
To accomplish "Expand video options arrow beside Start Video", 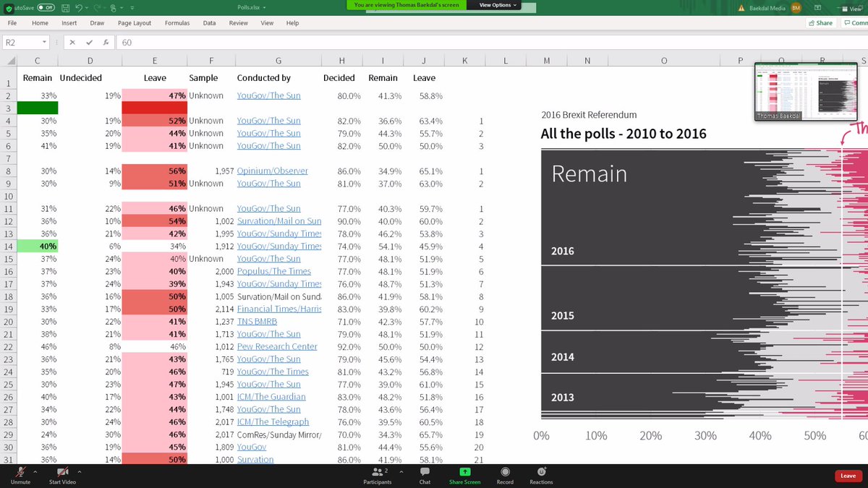I will click(x=80, y=471).
